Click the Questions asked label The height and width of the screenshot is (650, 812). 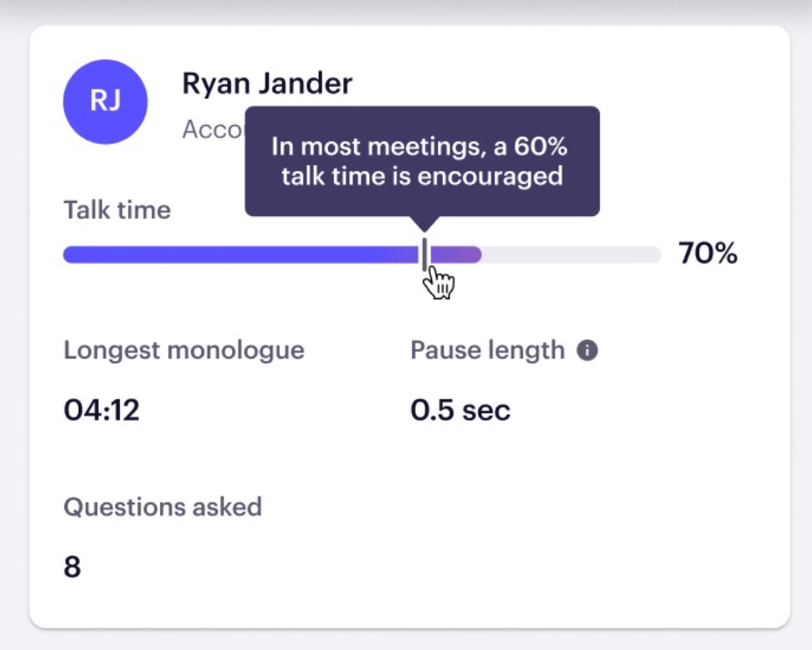(162, 507)
